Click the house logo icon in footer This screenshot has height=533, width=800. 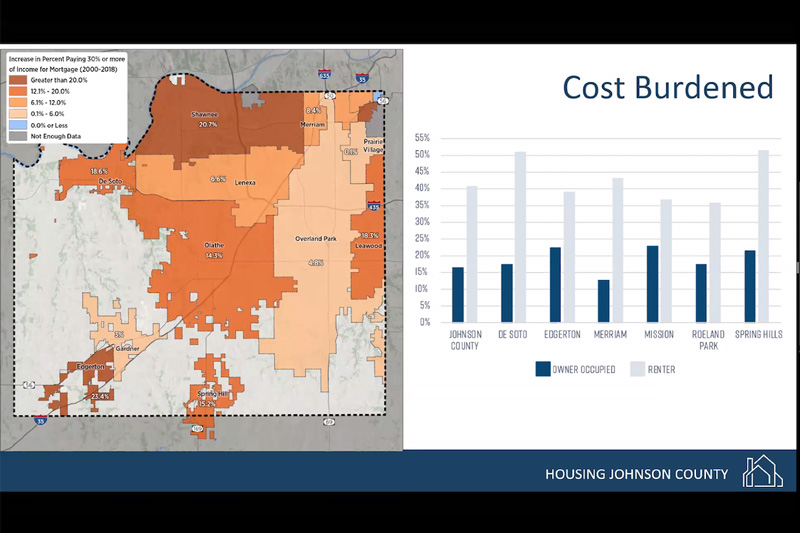point(763,471)
